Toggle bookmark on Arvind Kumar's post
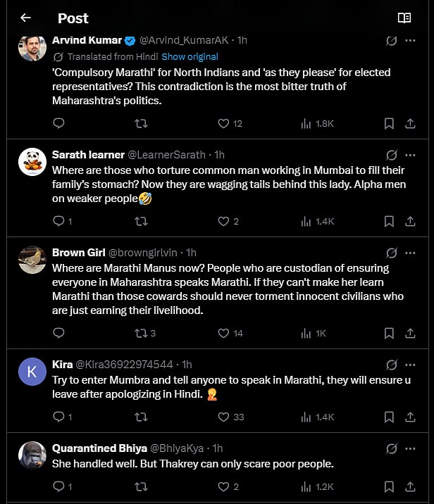The width and height of the screenshot is (434, 504). [x=389, y=123]
